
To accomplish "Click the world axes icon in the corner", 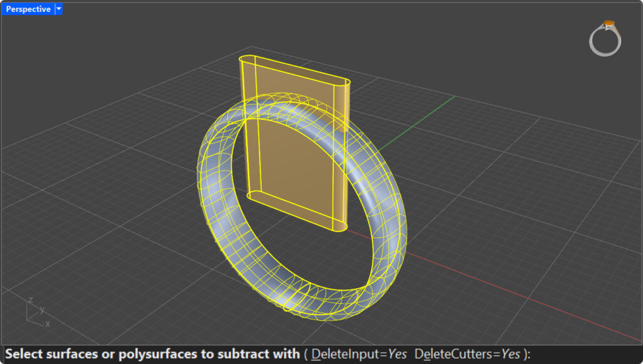I will 38,312.
